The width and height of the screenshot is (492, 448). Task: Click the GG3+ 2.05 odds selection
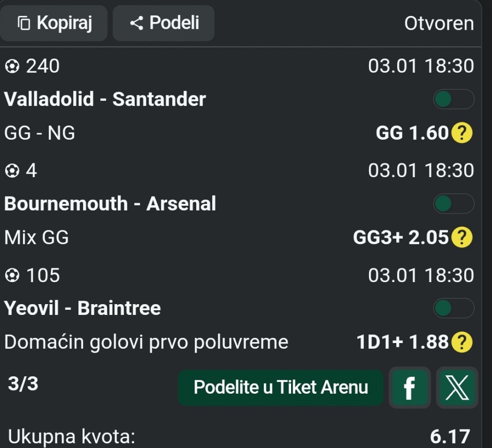click(x=401, y=238)
